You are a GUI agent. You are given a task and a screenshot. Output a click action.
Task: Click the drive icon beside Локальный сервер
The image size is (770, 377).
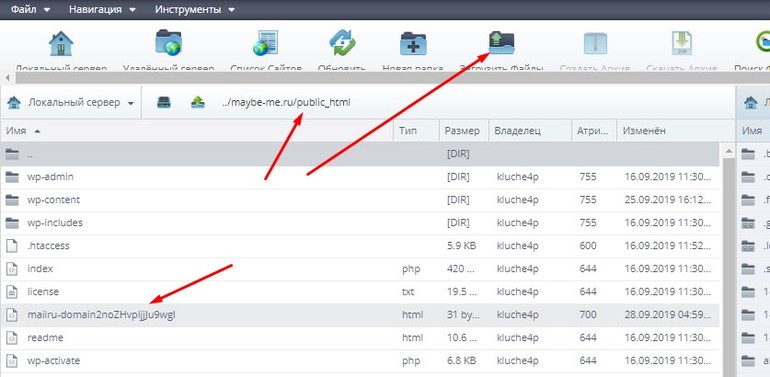click(164, 103)
